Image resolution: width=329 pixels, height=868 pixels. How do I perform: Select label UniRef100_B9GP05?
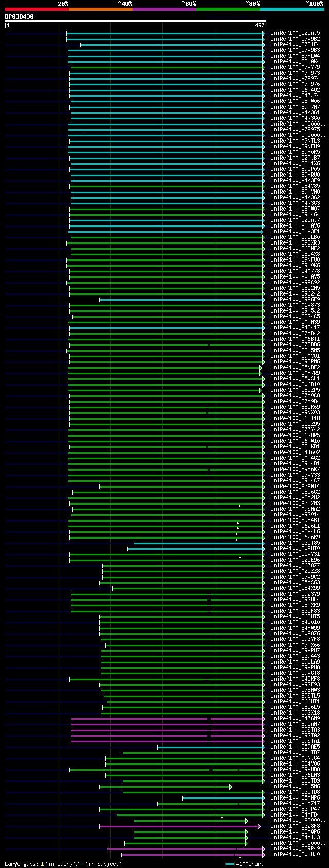click(x=295, y=169)
